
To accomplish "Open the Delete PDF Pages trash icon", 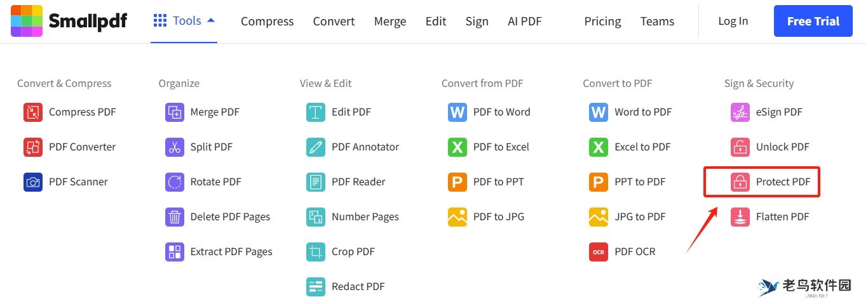I will coord(174,217).
